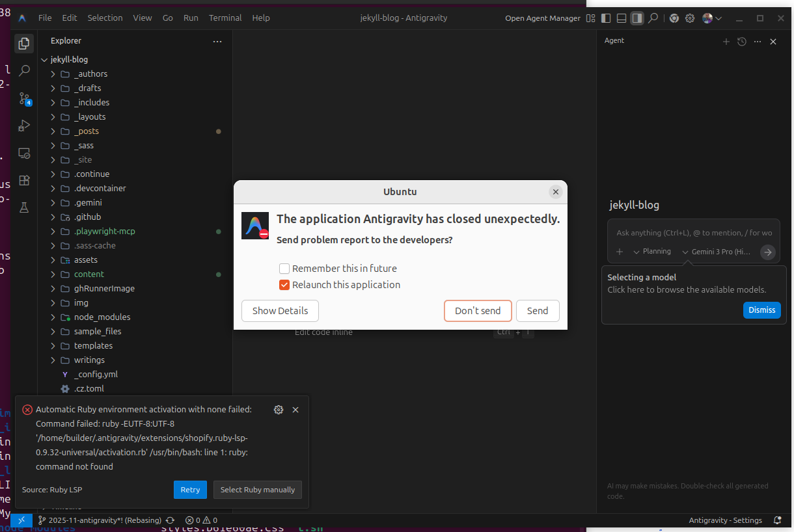Open the Terminal menu
This screenshot has height=532, width=794.
pyautogui.click(x=225, y=18)
